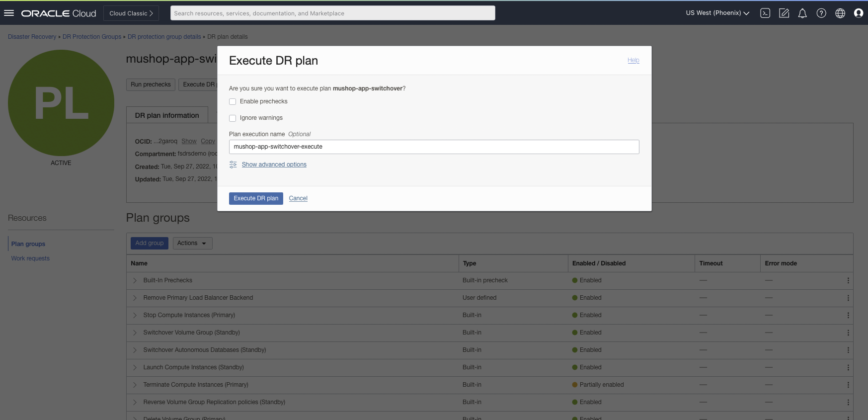Open the language globe icon
868x420 pixels.
[x=840, y=13]
